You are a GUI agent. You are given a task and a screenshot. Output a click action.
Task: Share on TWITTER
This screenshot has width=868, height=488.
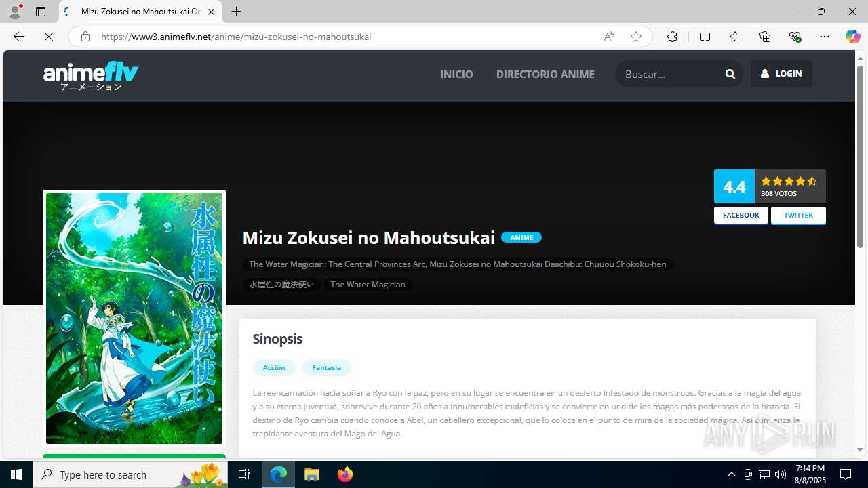798,215
